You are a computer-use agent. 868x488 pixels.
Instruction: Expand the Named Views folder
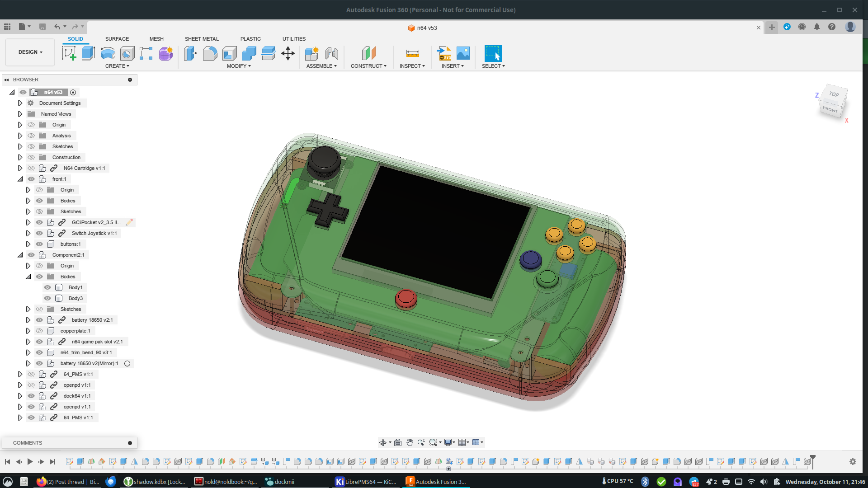[20, 114]
